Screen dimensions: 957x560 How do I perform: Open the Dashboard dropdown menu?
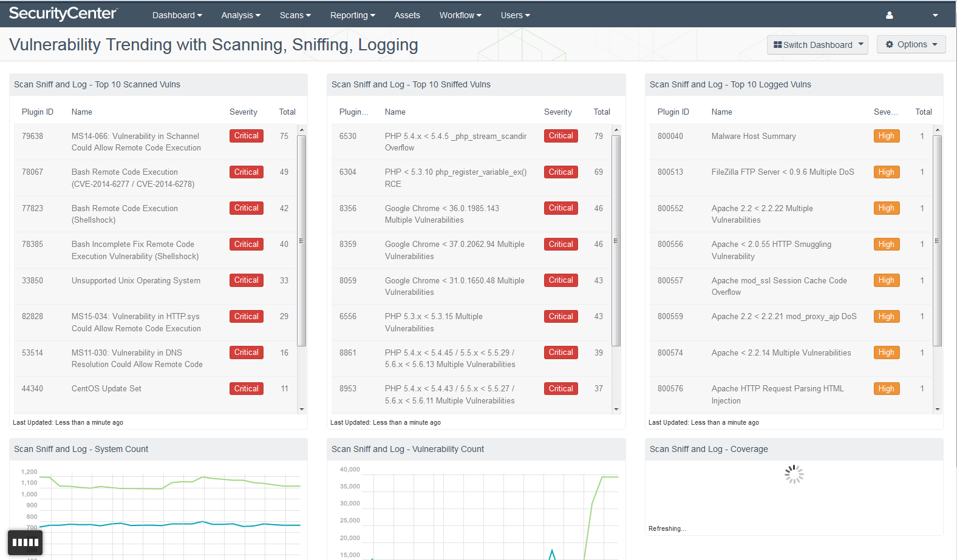(x=177, y=15)
